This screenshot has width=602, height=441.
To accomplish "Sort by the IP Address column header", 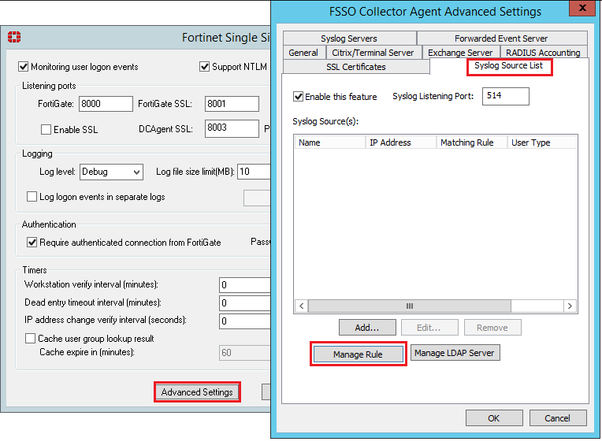I will (401, 142).
